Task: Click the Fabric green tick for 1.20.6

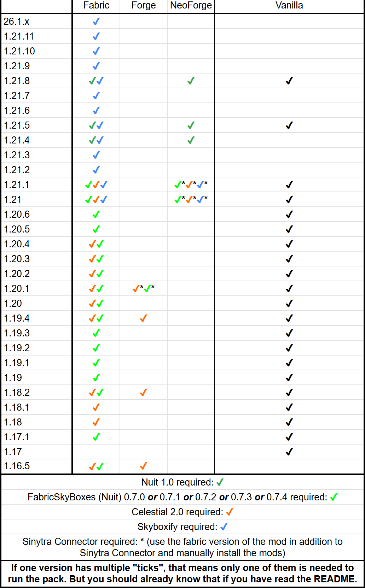Action: (x=96, y=214)
